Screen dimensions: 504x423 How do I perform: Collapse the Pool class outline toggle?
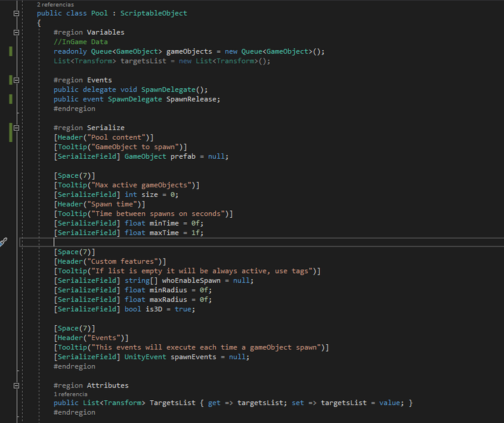(x=17, y=13)
